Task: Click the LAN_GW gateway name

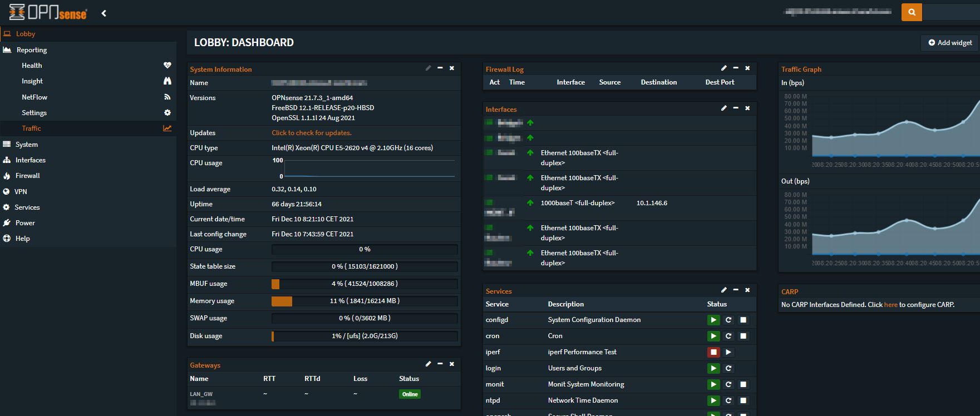Action: [x=201, y=394]
